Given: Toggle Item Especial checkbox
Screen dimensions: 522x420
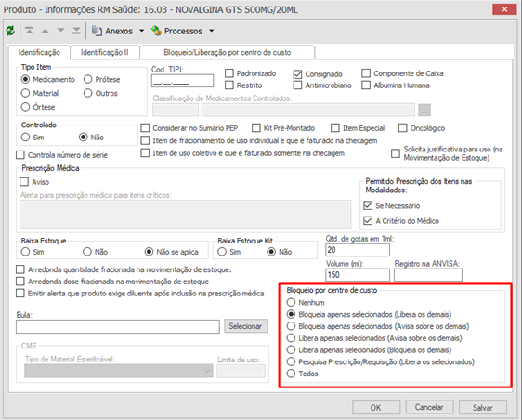Looking at the screenshot, I should [335, 128].
